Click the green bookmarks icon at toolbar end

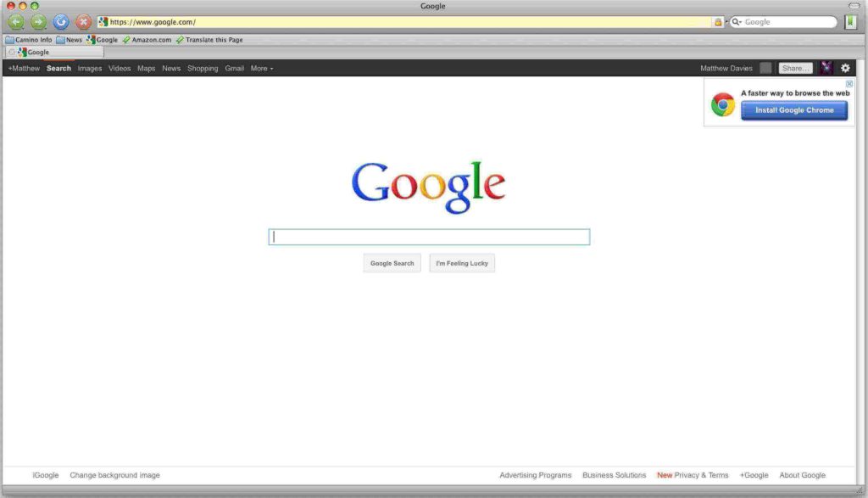click(x=851, y=21)
